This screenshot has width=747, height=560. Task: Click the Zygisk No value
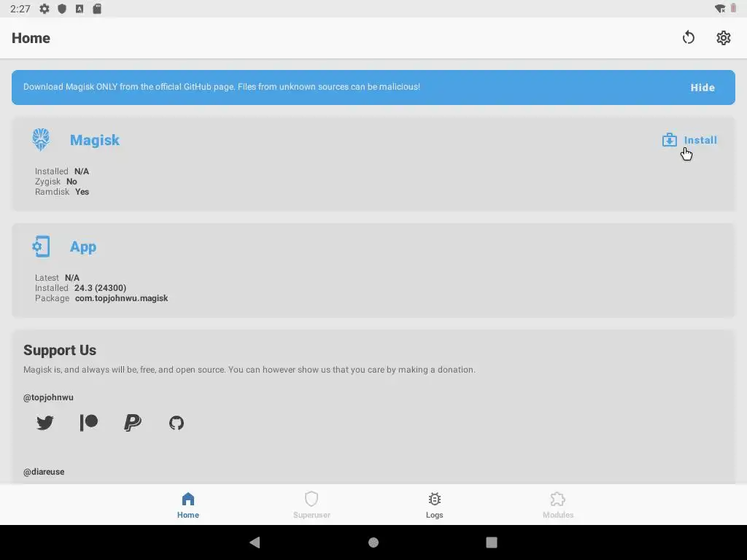[71, 182]
